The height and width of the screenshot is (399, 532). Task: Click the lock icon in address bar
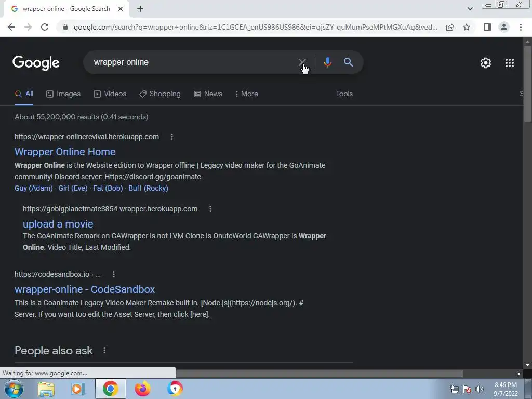click(65, 27)
